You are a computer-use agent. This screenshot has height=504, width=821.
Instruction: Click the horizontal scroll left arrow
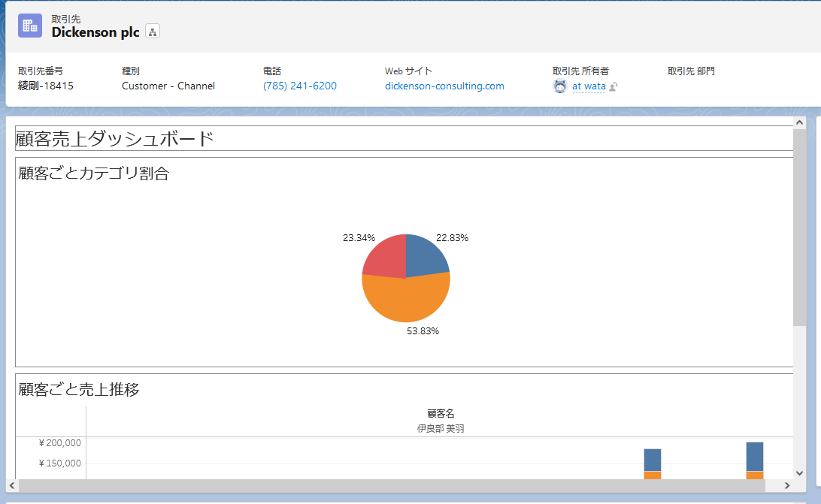point(12,486)
